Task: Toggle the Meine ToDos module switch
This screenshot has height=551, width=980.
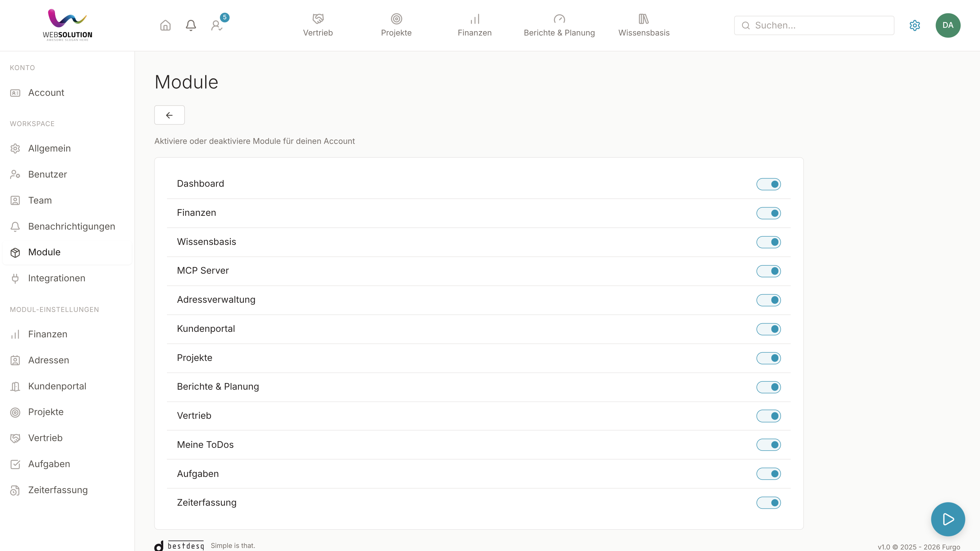Action: 768,445
